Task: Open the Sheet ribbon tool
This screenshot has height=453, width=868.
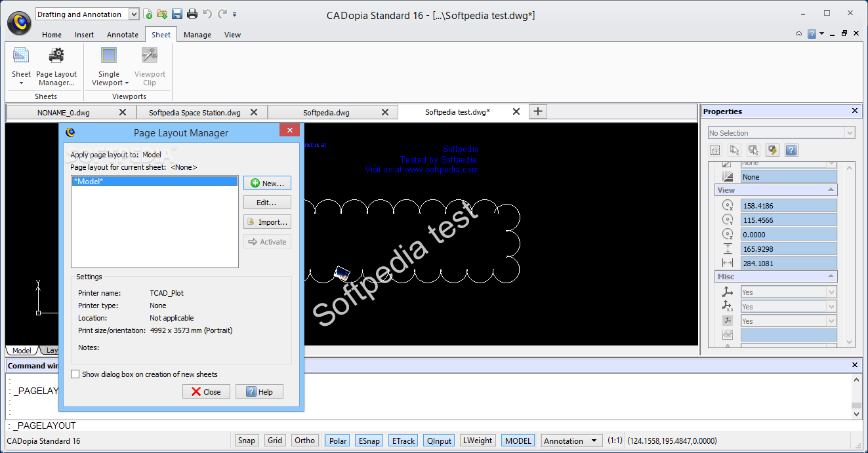Action: click(21, 66)
